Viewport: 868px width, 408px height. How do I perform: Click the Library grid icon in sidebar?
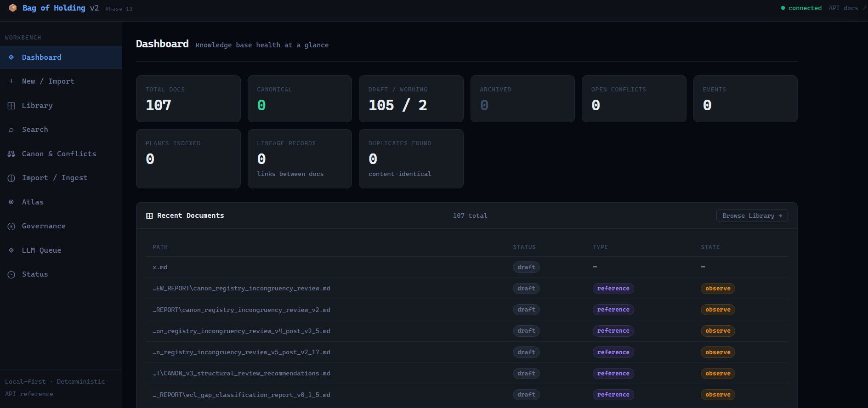point(11,106)
